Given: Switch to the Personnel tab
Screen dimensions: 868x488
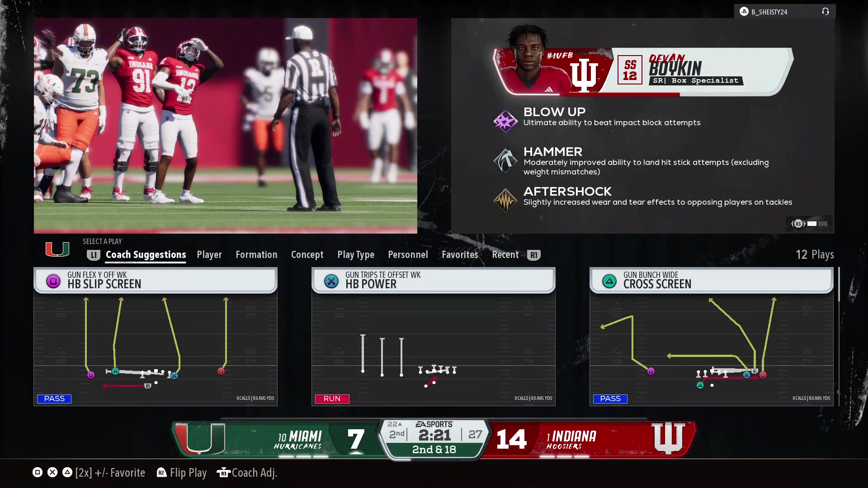Looking at the screenshot, I should coord(408,255).
